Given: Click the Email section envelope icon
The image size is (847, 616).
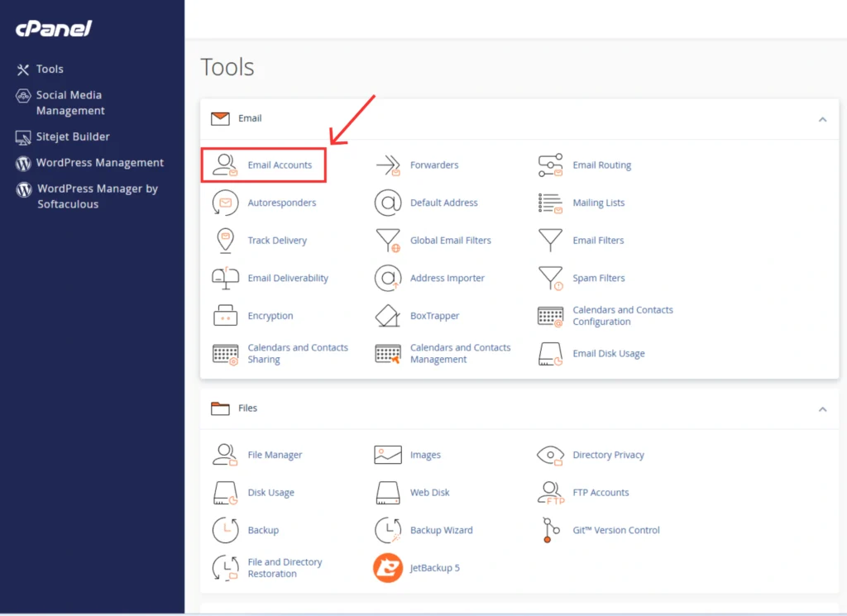Looking at the screenshot, I should (x=220, y=118).
